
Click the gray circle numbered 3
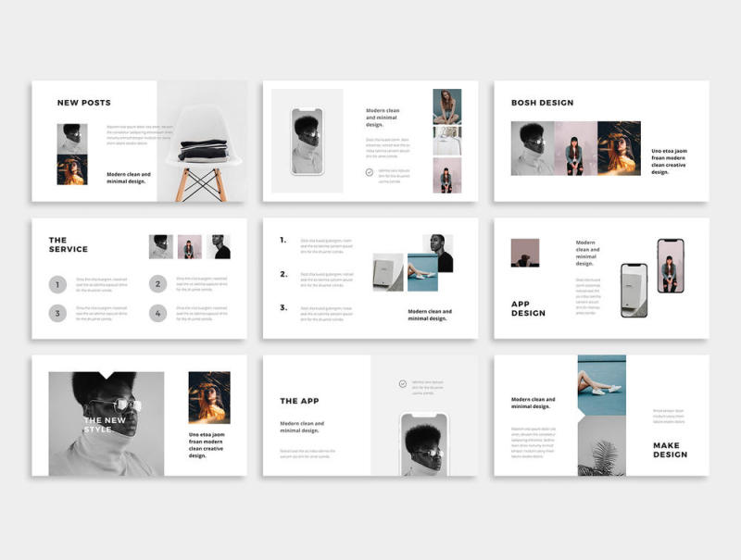click(x=57, y=314)
